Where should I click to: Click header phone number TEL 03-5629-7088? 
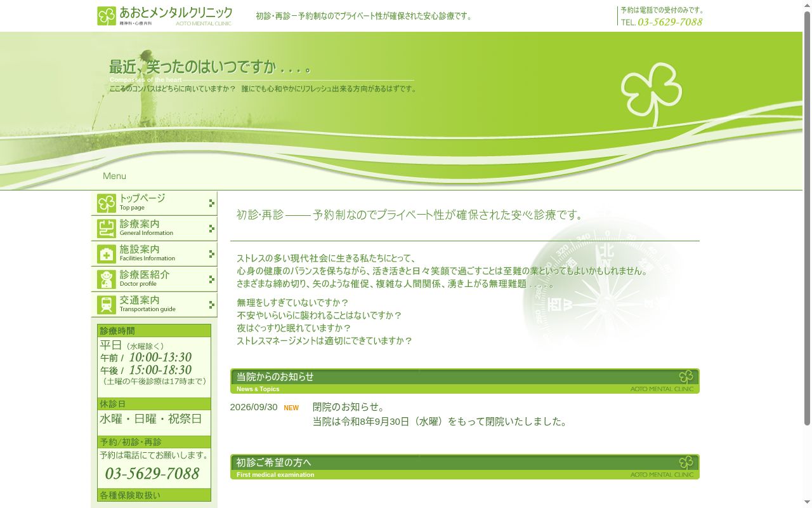662,22
